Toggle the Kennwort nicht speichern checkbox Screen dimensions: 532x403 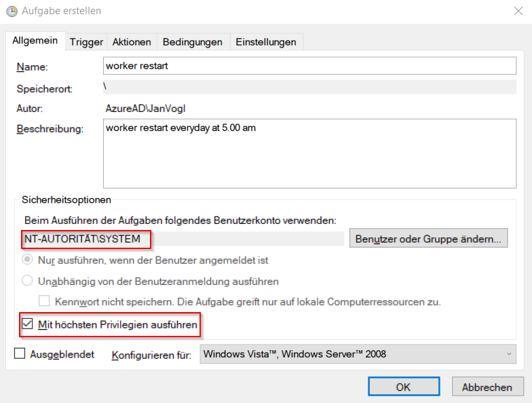[44, 301]
